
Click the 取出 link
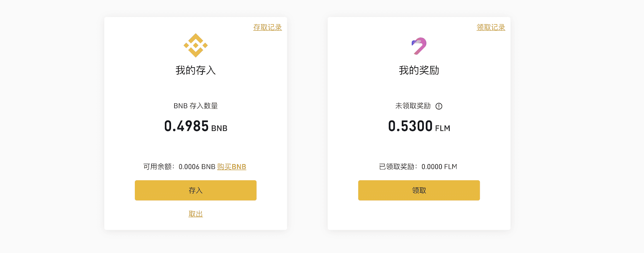coord(196,214)
